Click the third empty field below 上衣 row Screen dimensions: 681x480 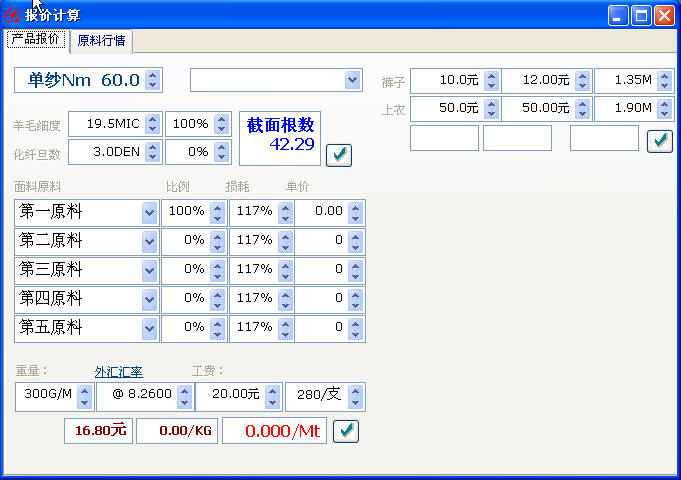[605, 138]
